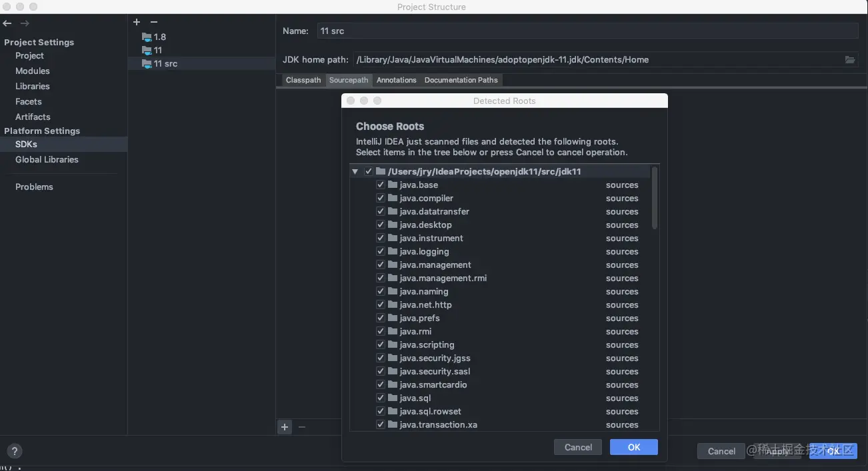Screen dimensions: 868x471
Task: Click Cancel in the Detected Roots dialog
Action: 578,447
